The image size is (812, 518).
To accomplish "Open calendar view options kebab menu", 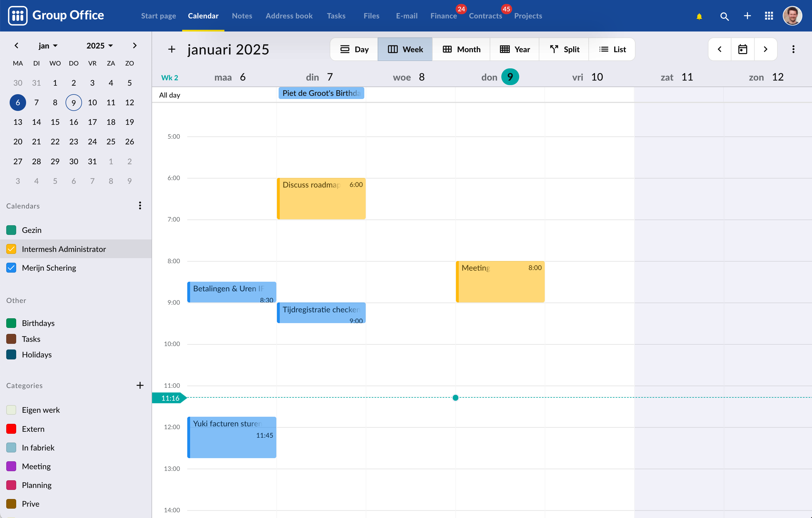I will (x=793, y=49).
